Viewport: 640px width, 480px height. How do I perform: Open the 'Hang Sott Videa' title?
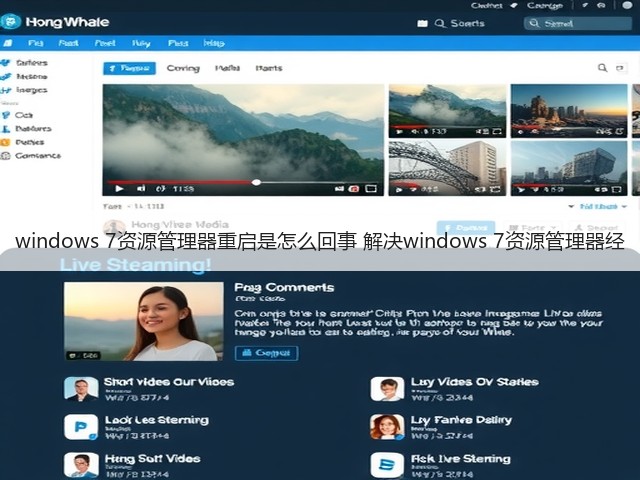(153, 459)
